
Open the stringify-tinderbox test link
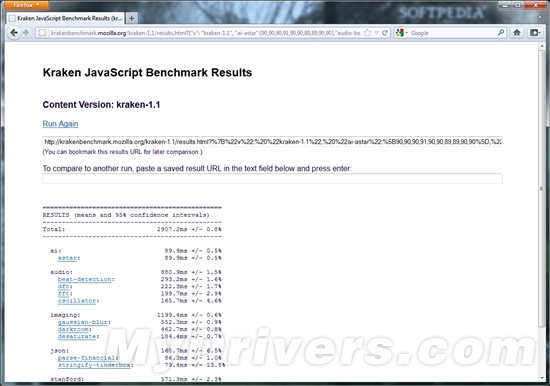click(94, 365)
